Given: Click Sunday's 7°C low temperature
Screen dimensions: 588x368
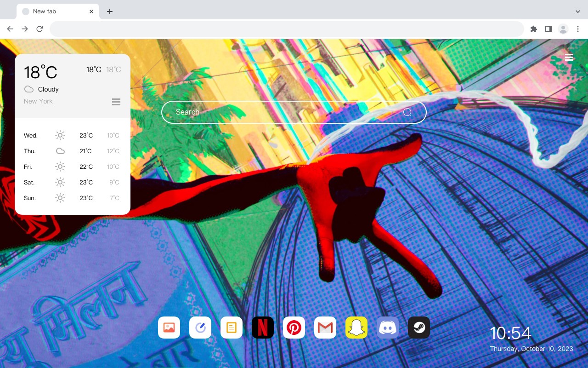Looking at the screenshot, I should tap(114, 198).
